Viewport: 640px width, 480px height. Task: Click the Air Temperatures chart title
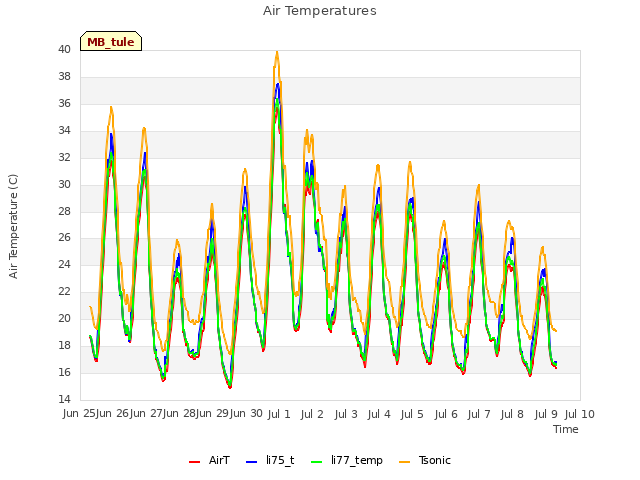point(320,11)
